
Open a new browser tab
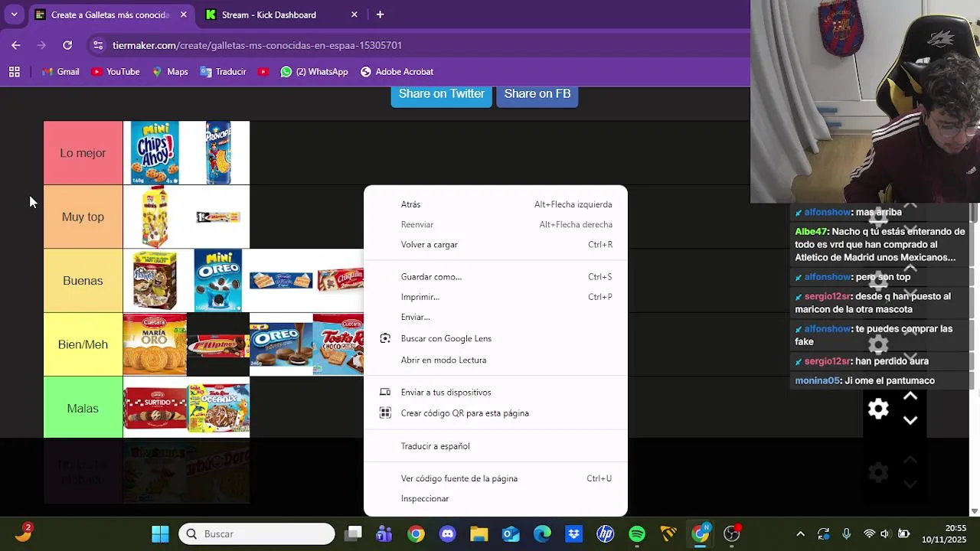380,15
